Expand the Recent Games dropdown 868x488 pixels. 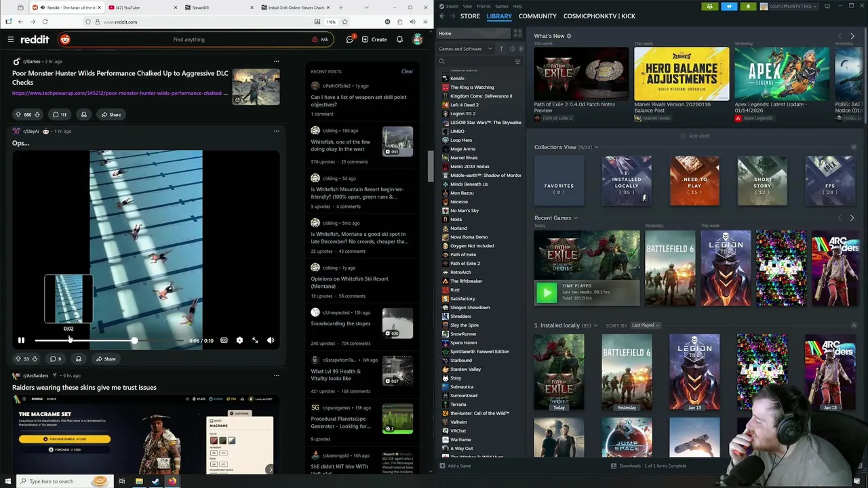click(576, 218)
